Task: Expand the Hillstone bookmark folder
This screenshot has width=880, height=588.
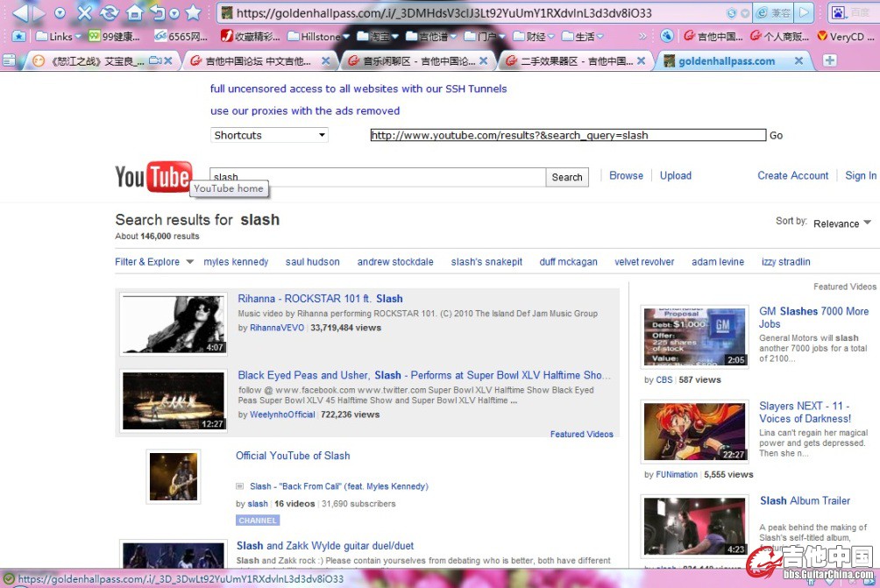Action: click(318, 37)
